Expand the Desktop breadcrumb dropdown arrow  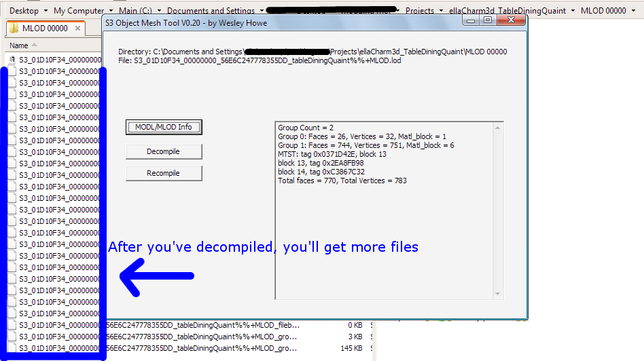point(46,11)
